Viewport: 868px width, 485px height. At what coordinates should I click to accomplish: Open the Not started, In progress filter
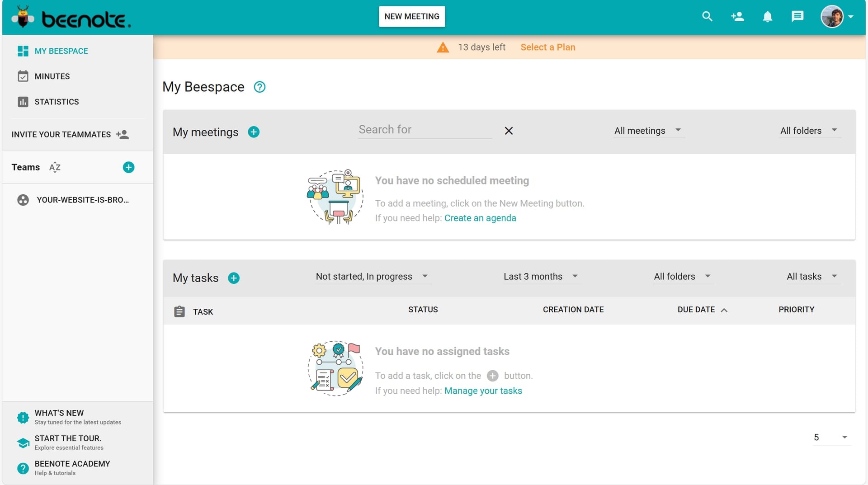pyautogui.click(x=373, y=277)
